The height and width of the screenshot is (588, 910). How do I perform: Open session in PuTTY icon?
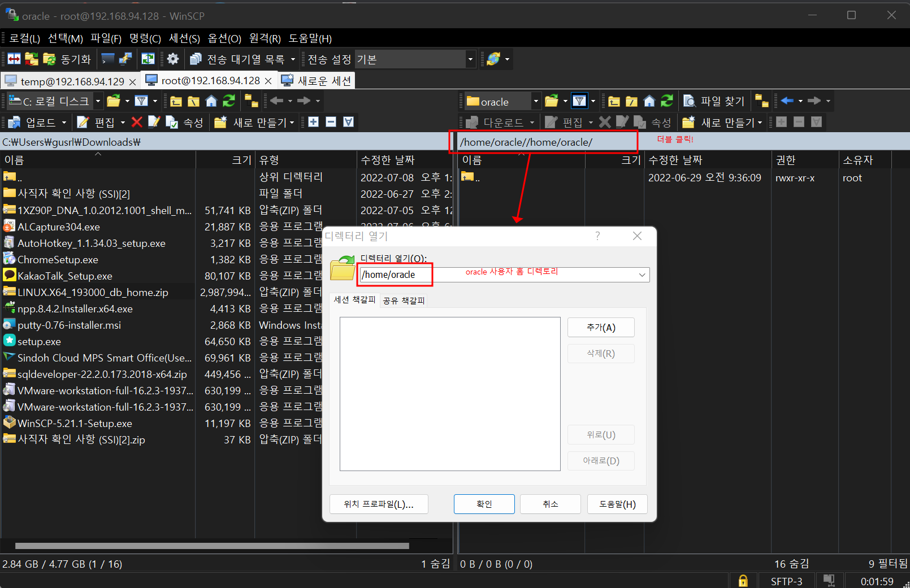point(125,59)
